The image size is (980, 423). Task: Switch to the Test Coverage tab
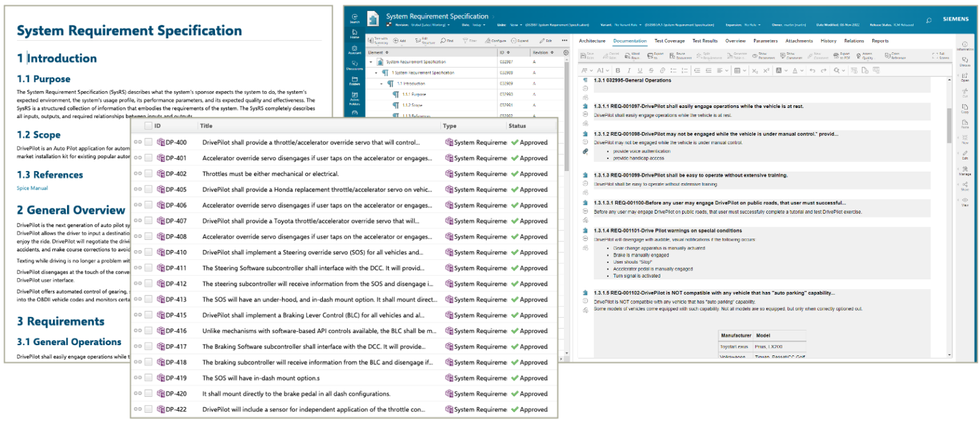coord(669,40)
